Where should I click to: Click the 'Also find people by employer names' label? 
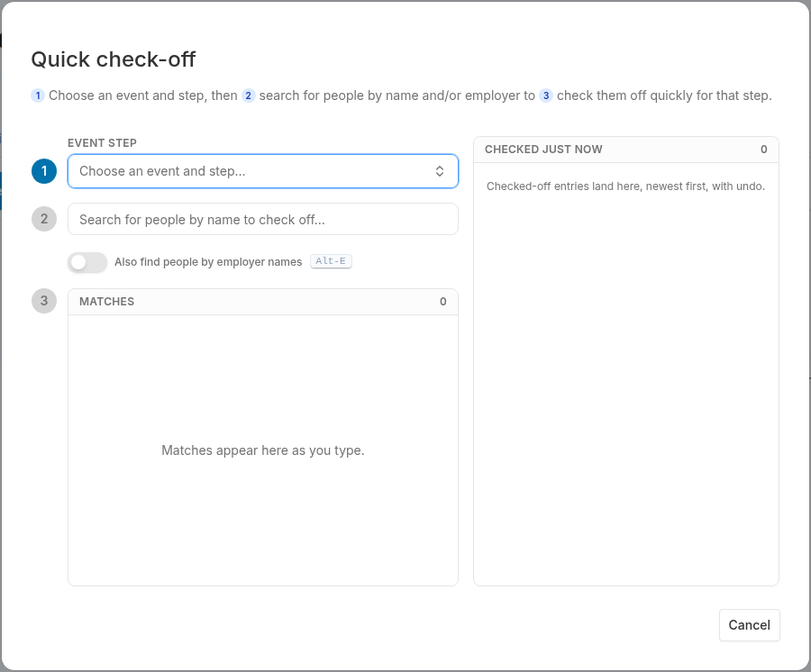pyautogui.click(x=208, y=262)
